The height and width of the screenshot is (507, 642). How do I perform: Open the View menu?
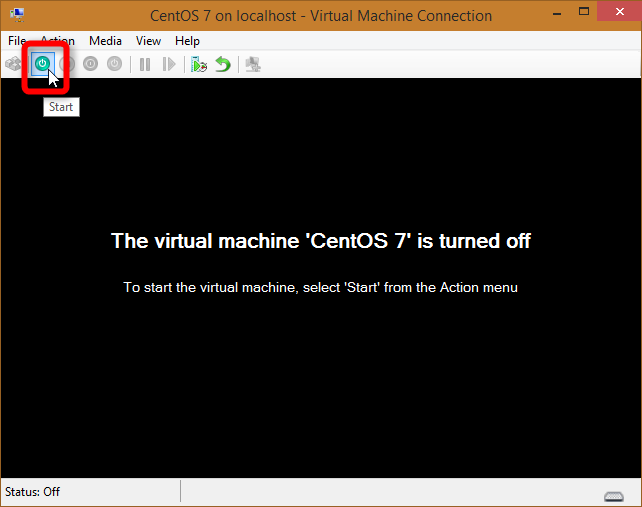point(148,41)
